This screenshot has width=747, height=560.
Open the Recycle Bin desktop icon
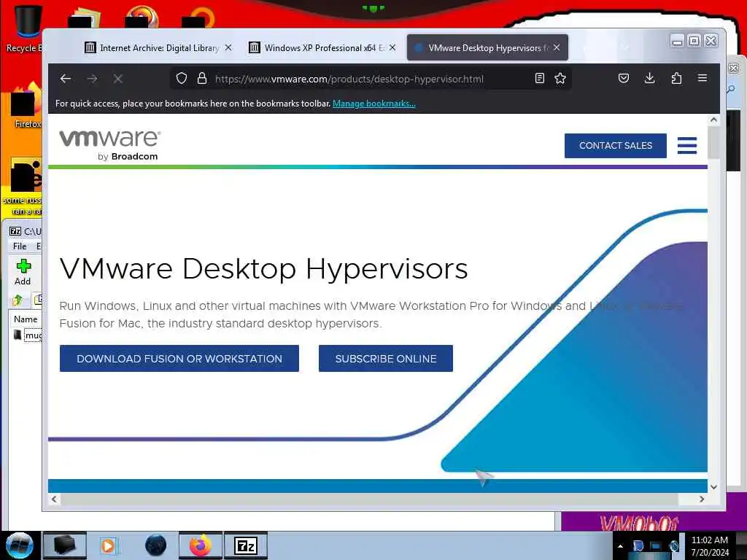tap(24, 28)
